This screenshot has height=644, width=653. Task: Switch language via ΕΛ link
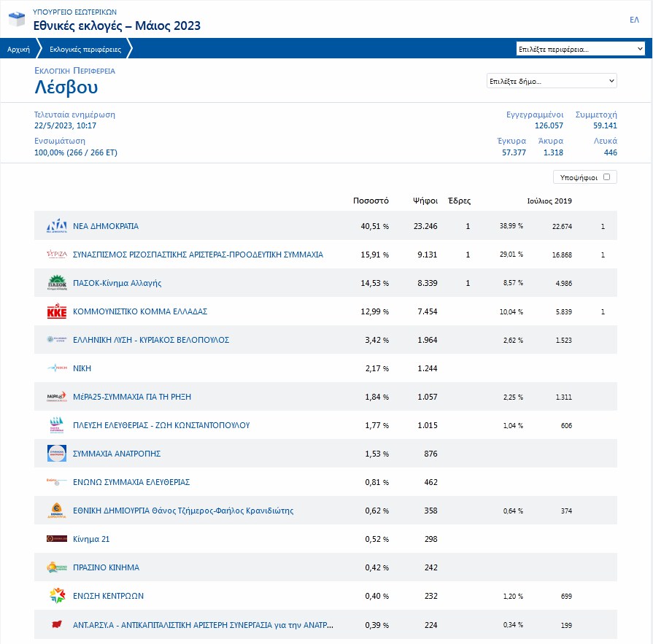[634, 20]
